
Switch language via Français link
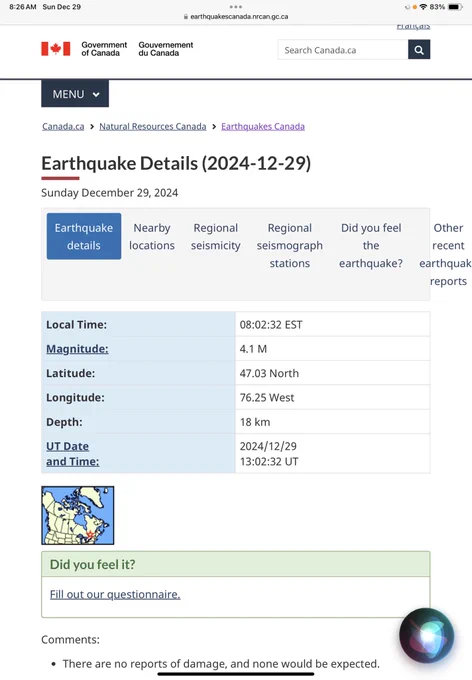pos(413,26)
